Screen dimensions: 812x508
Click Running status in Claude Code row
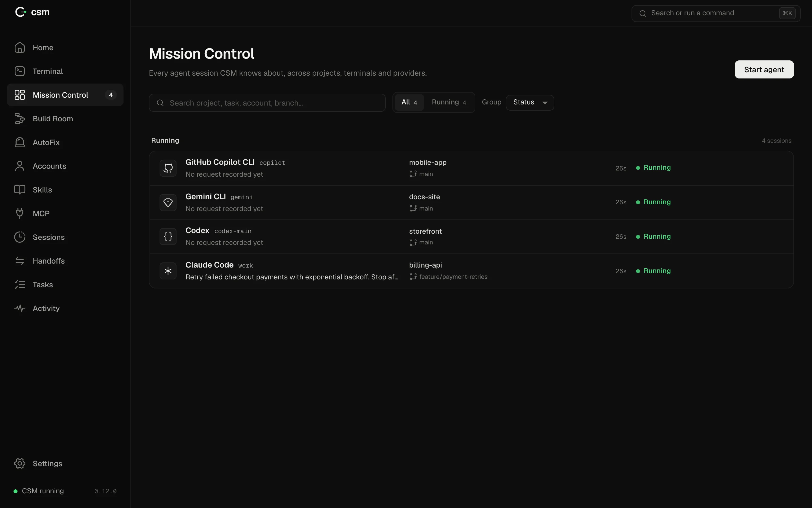pos(653,271)
